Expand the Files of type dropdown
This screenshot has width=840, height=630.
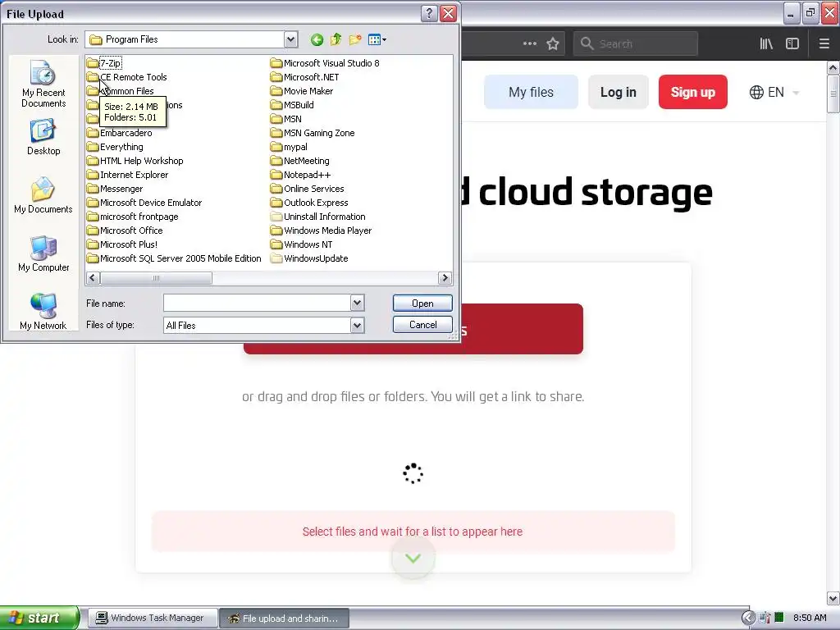pyautogui.click(x=358, y=325)
